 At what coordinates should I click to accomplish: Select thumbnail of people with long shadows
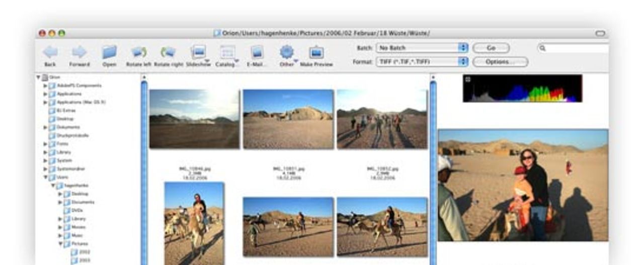382,119
